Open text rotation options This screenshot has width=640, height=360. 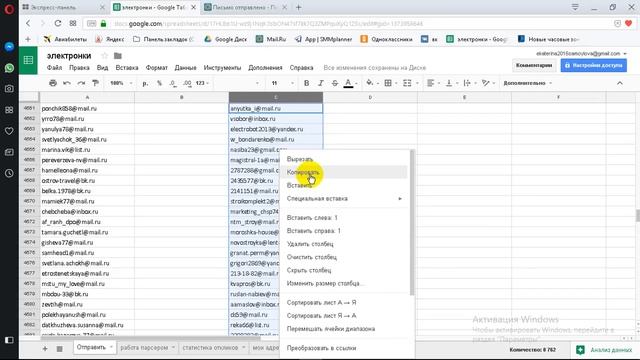(486, 83)
